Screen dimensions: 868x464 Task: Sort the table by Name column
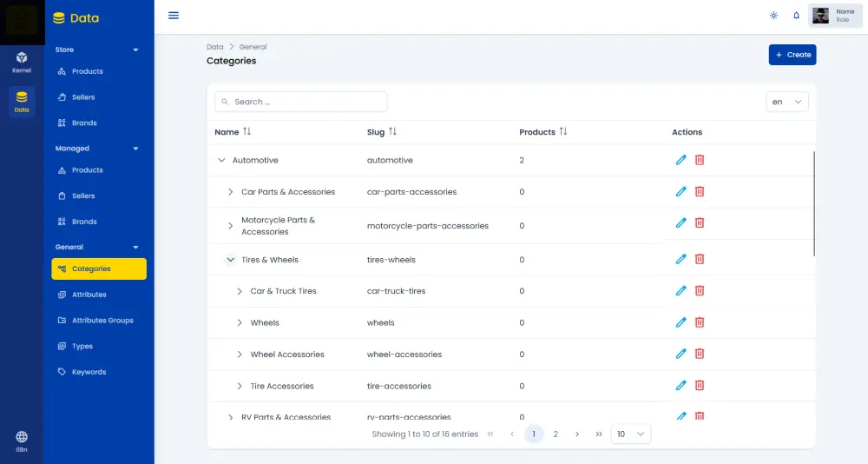[247, 132]
